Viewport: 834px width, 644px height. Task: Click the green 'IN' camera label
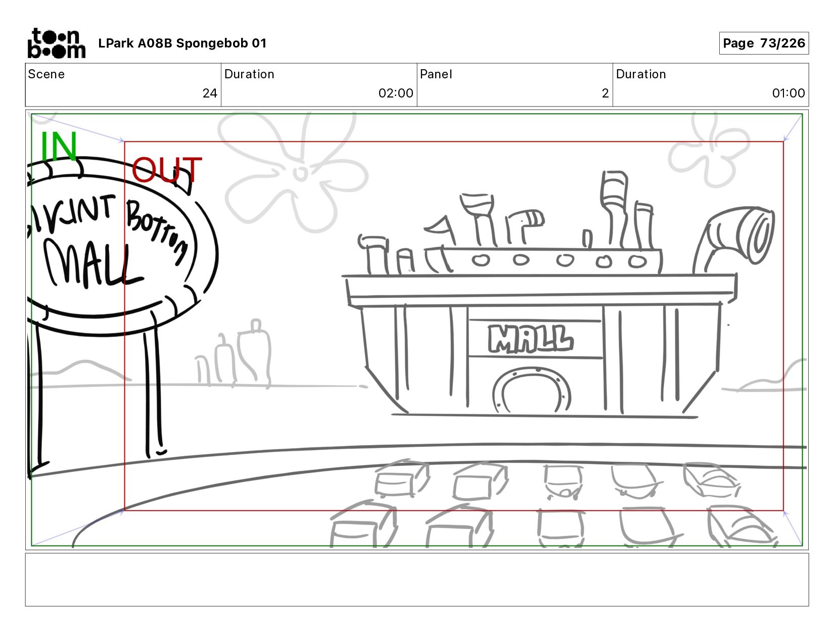(59, 146)
